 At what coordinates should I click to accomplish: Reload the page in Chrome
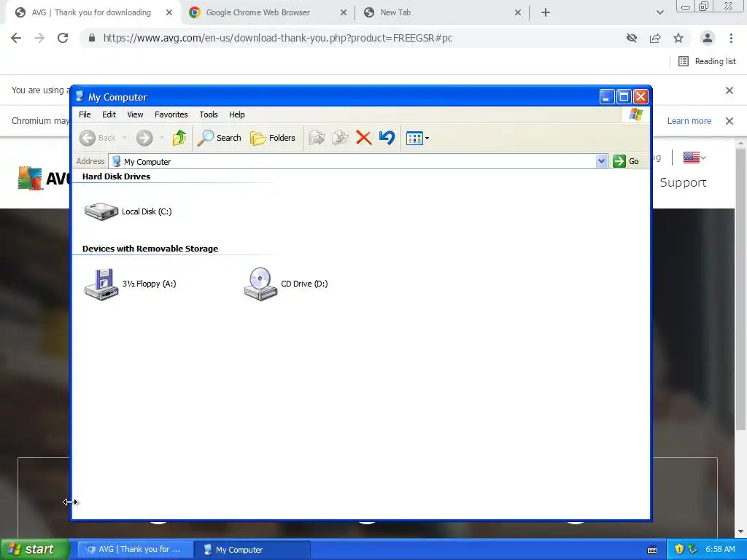click(x=63, y=38)
